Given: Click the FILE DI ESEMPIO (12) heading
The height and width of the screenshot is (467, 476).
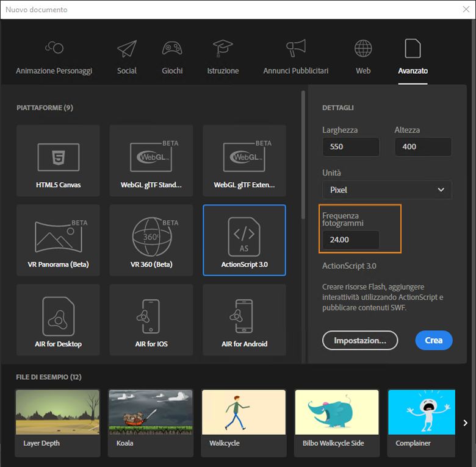Looking at the screenshot, I should point(49,377).
